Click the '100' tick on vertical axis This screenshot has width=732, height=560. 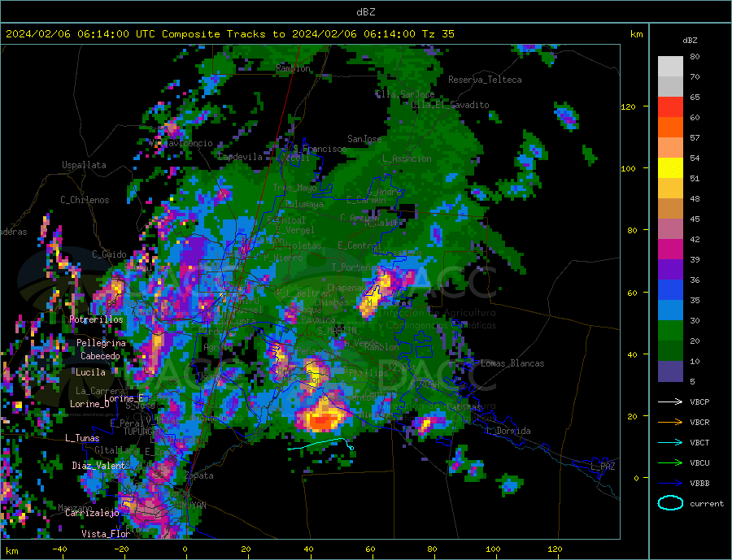(x=629, y=168)
